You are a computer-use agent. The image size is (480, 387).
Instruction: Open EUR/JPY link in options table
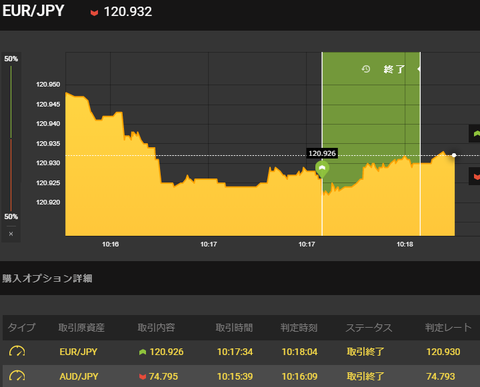78,352
